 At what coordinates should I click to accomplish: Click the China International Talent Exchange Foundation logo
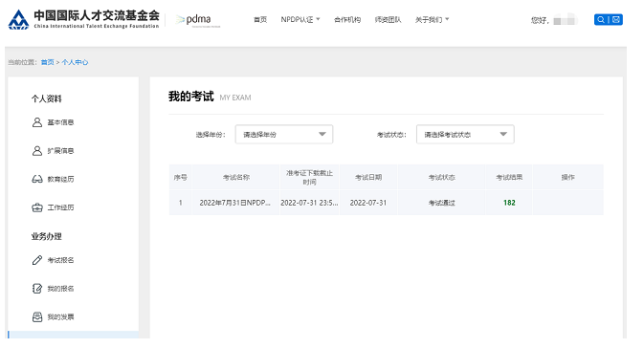[x=83, y=19]
